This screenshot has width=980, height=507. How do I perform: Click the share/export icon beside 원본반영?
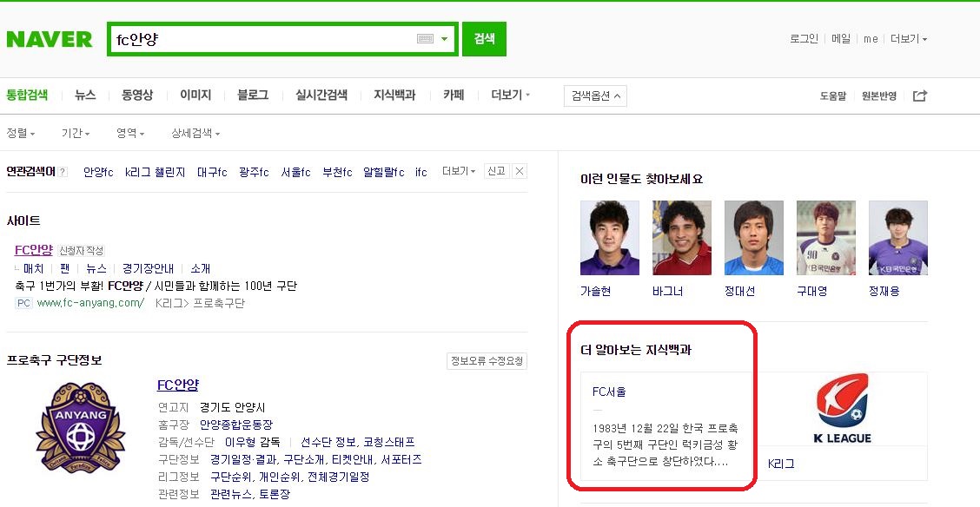tap(920, 95)
